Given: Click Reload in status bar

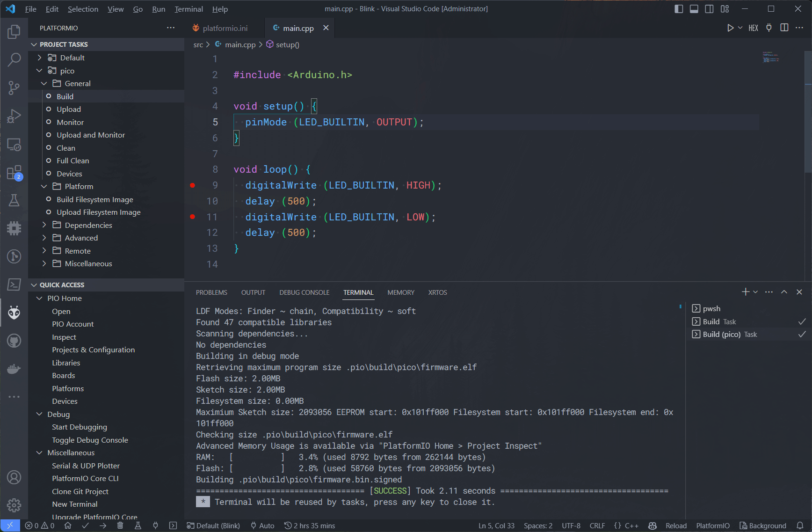Looking at the screenshot, I should pyautogui.click(x=676, y=525).
